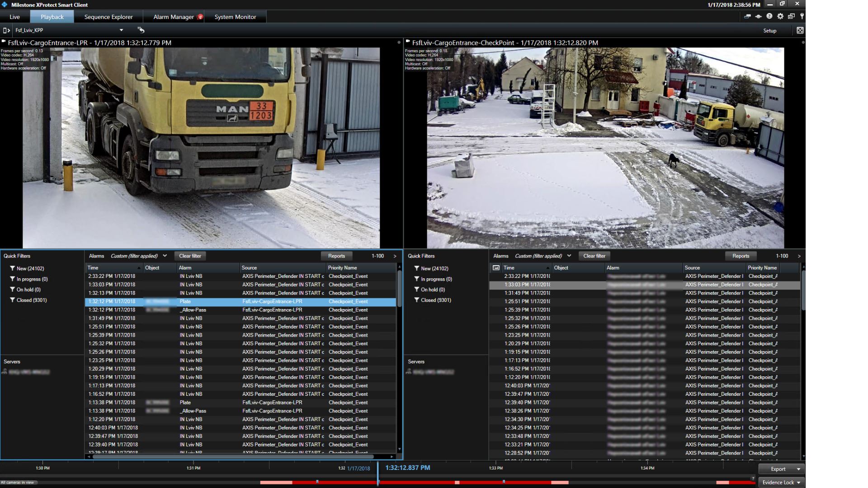The height and width of the screenshot is (488, 868).
Task: Click the reload view icon next to view selector
Action: (141, 30)
